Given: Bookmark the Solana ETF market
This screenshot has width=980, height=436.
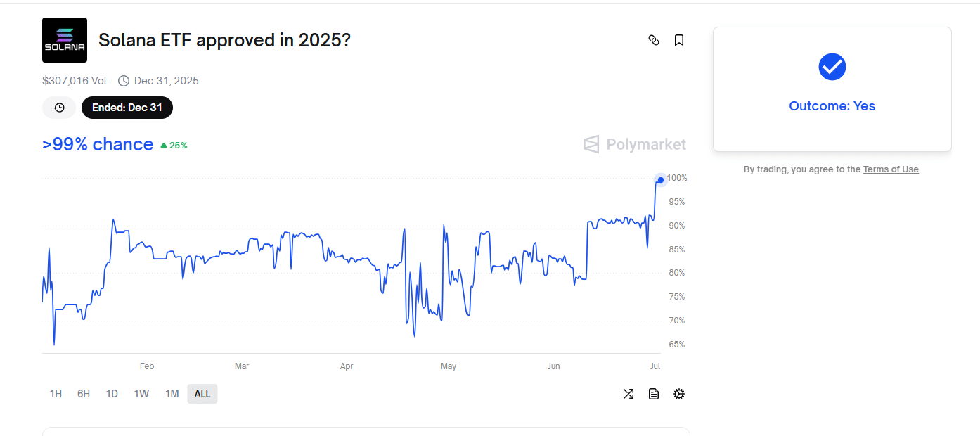Looking at the screenshot, I should pyautogui.click(x=679, y=40).
